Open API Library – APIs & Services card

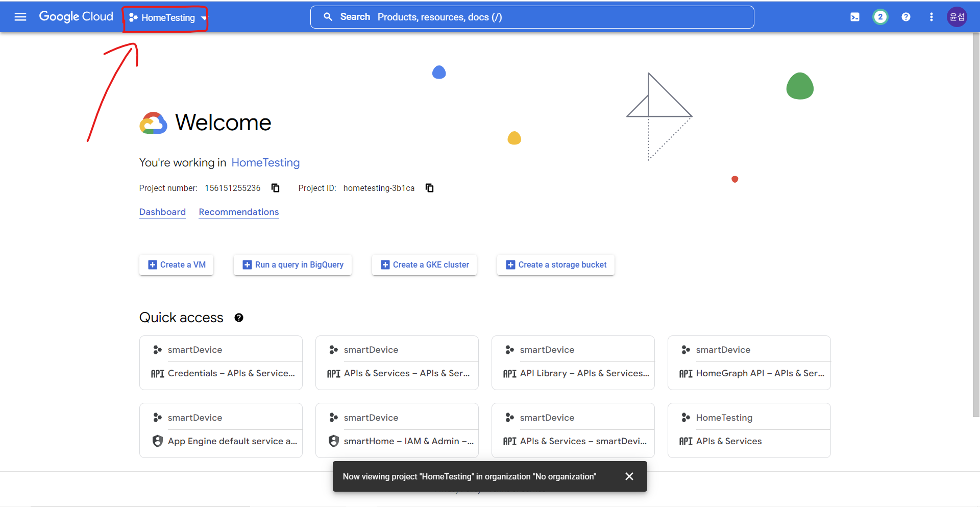(573, 363)
